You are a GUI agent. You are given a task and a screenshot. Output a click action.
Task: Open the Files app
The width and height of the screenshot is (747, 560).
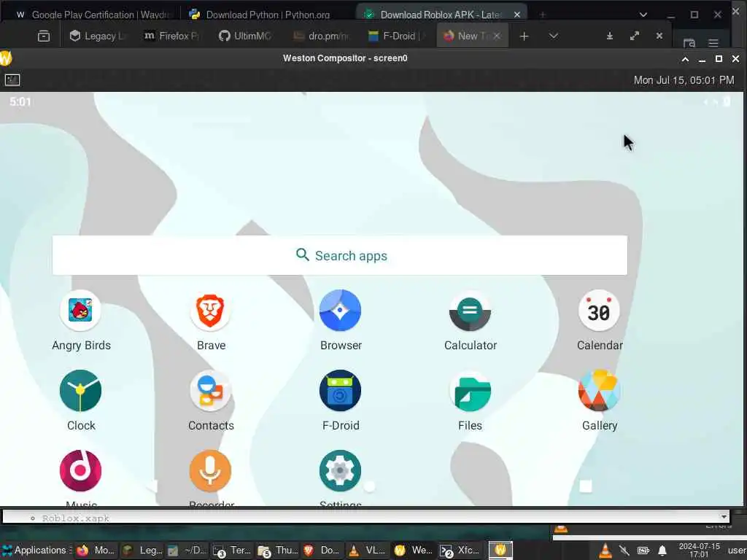tap(471, 391)
